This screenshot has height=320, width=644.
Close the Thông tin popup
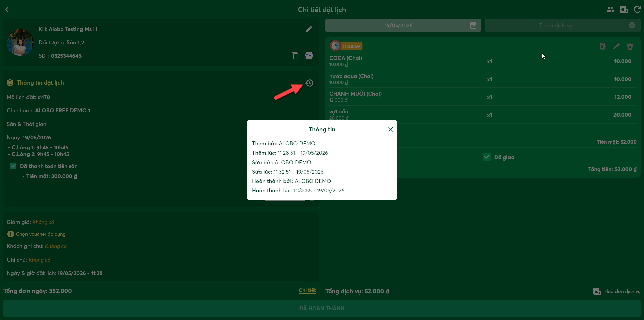click(x=390, y=129)
